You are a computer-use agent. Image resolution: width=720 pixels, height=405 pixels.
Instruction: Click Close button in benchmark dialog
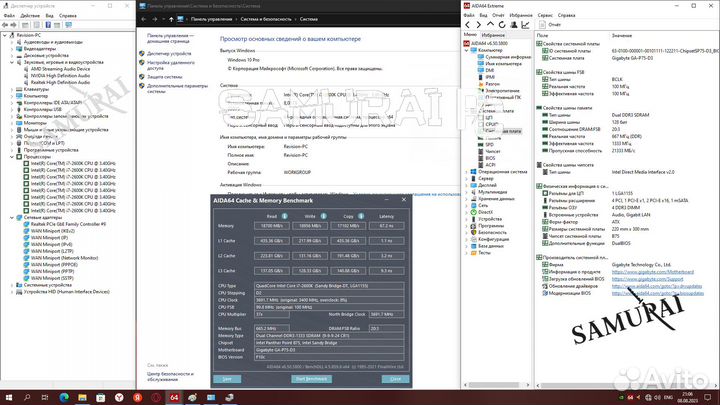pyautogui.click(x=395, y=379)
